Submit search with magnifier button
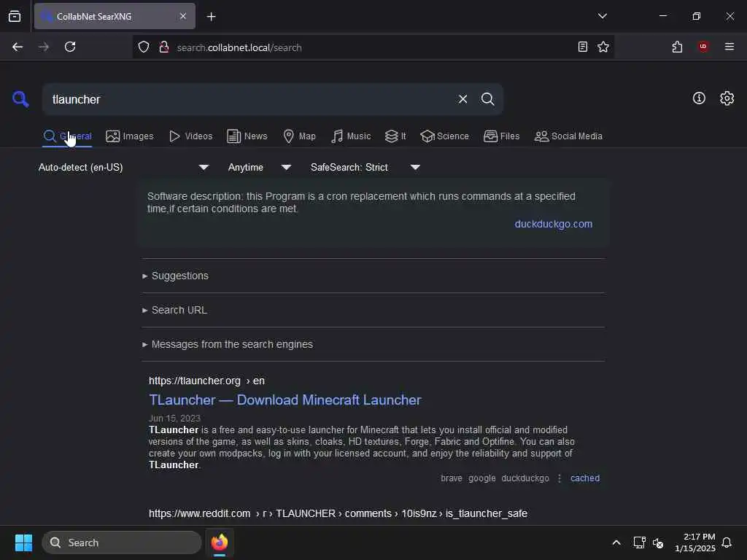Image resolution: width=747 pixels, height=560 pixels. point(487,99)
